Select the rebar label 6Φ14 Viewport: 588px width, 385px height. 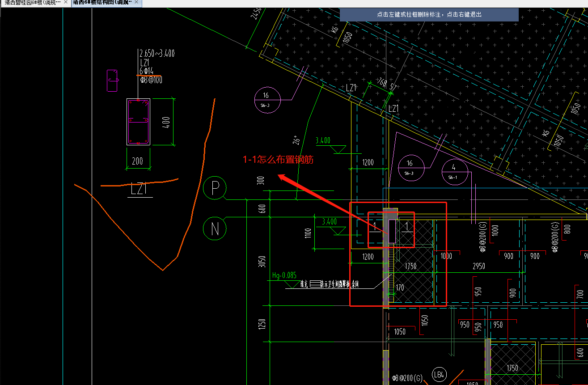147,72
